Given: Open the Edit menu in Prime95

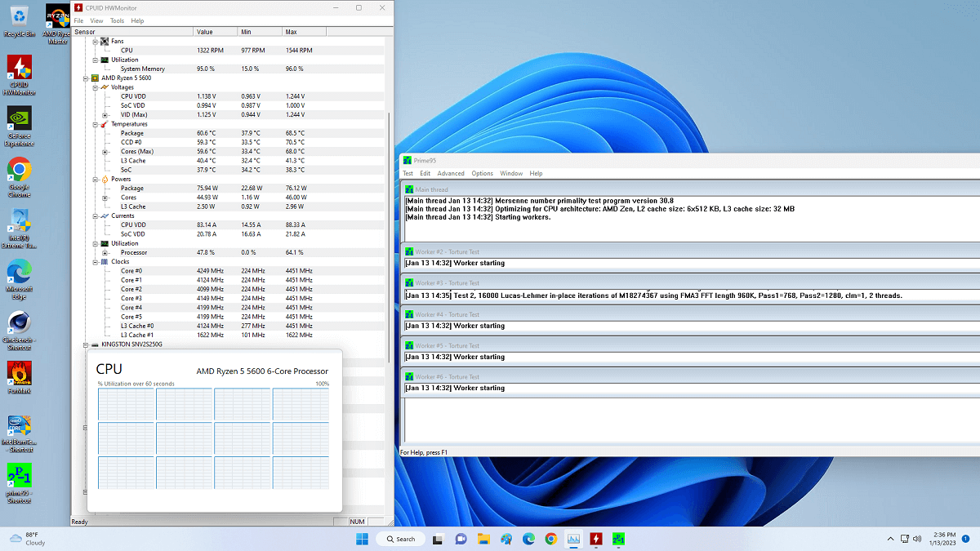Looking at the screenshot, I should coord(425,173).
